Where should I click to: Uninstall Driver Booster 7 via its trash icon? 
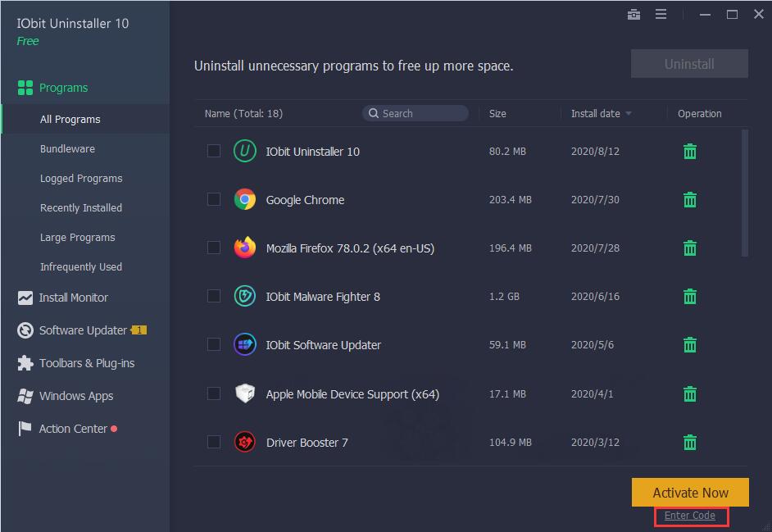(689, 442)
